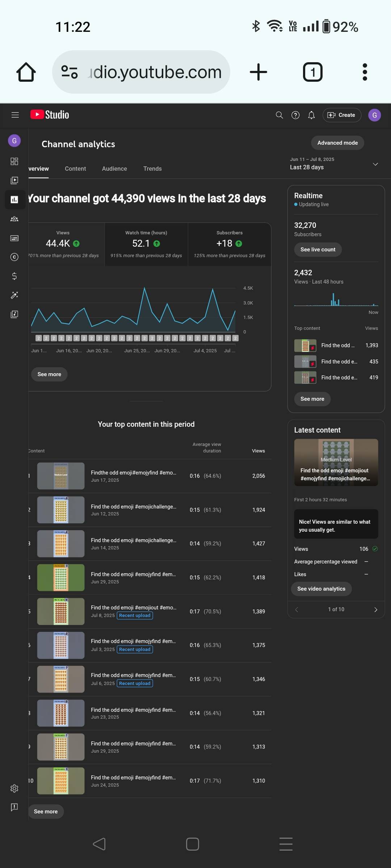This screenshot has width=391, height=868.
Task: Switch to the Audience tab
Action: tap(114, 169)
